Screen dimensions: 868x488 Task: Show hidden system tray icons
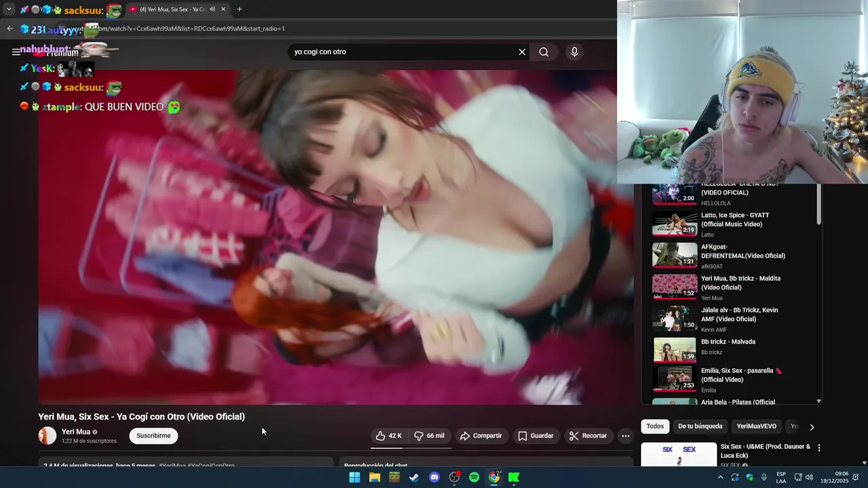(x=720, y=477)
